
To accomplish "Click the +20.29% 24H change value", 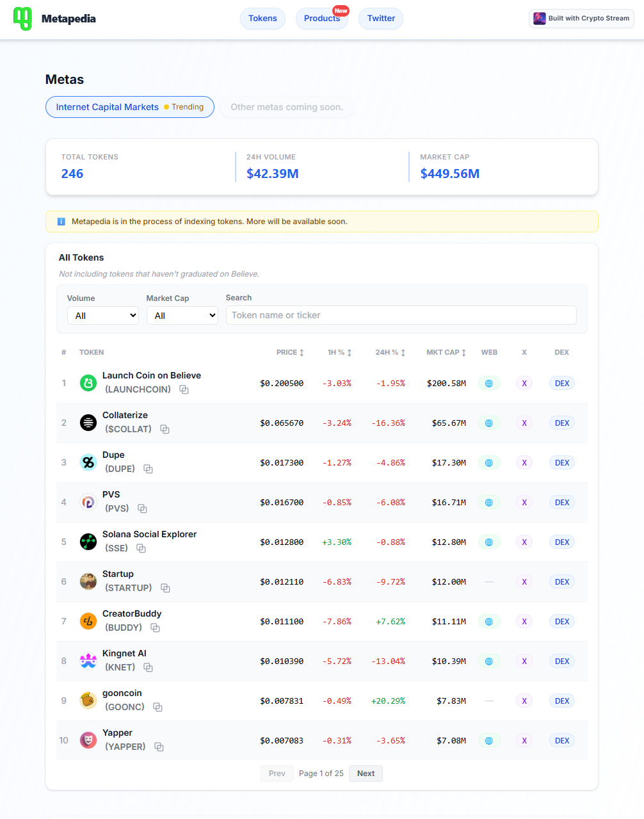I will click(x=388, y=701).
